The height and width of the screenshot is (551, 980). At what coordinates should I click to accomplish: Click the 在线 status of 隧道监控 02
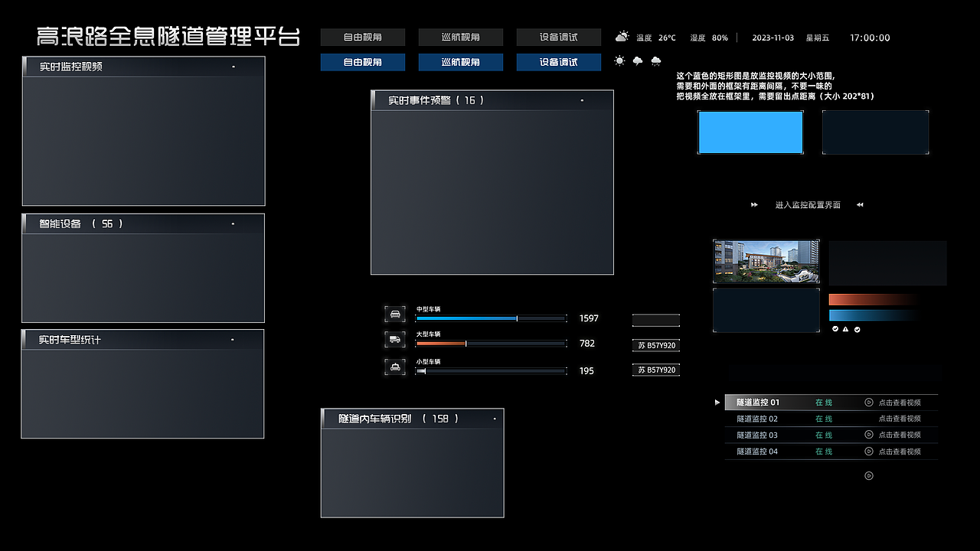point(824,419)
